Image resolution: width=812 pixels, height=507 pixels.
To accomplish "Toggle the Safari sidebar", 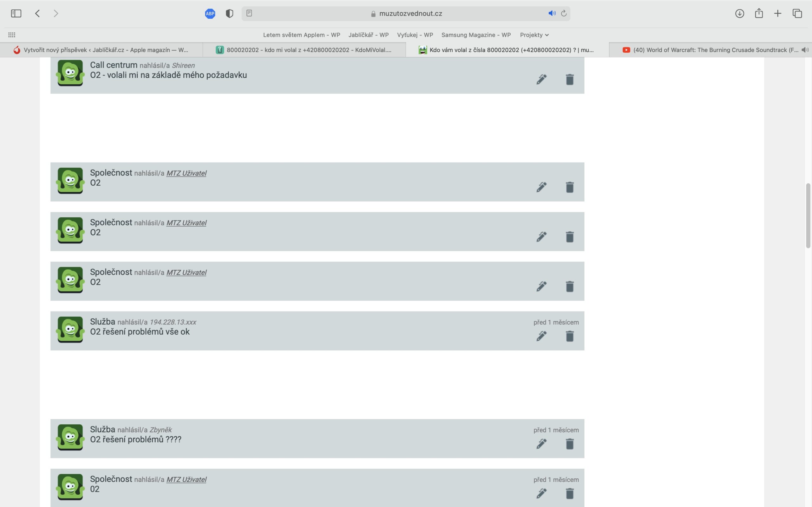I will [16, 13].
